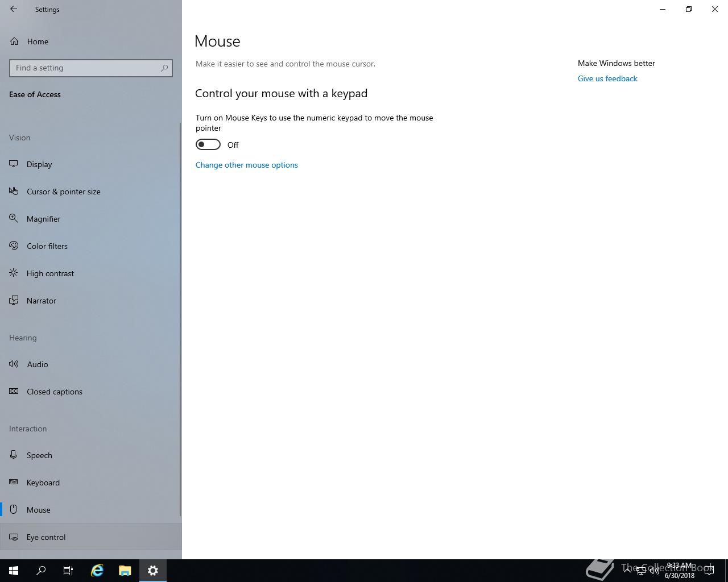Close the Settings window
The height and width of the screenshot is (582, 728).
(715, 9)
